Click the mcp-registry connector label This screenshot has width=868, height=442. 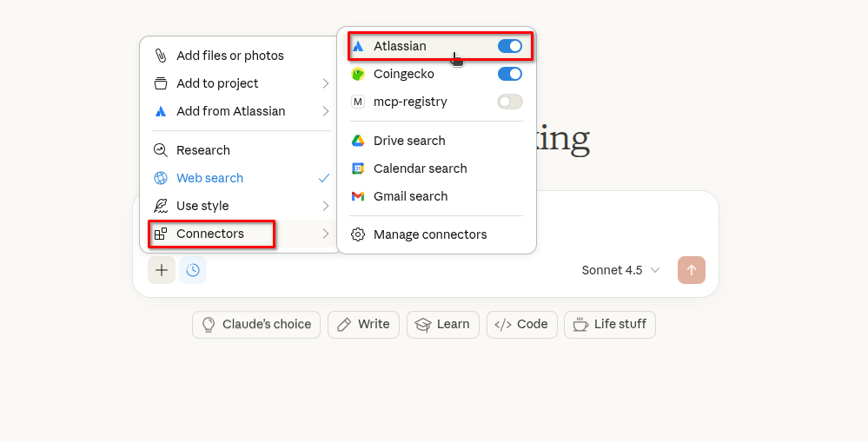point(410,102)
